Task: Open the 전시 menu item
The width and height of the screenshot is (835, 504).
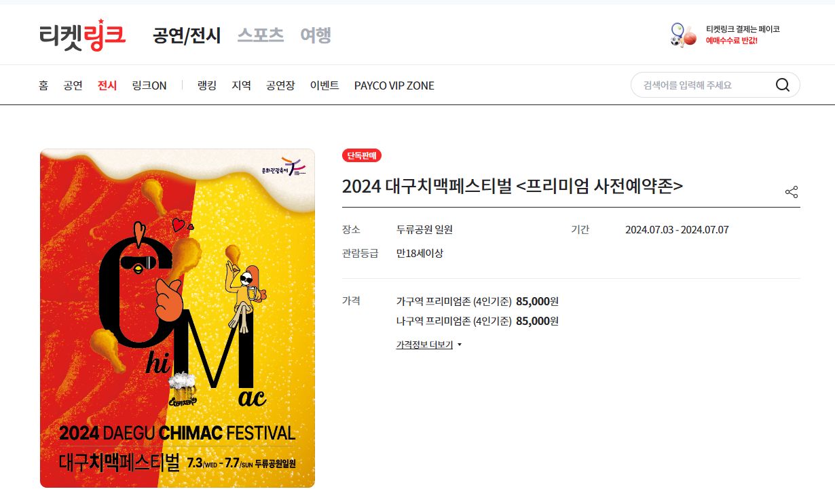Action: (107, 85)
